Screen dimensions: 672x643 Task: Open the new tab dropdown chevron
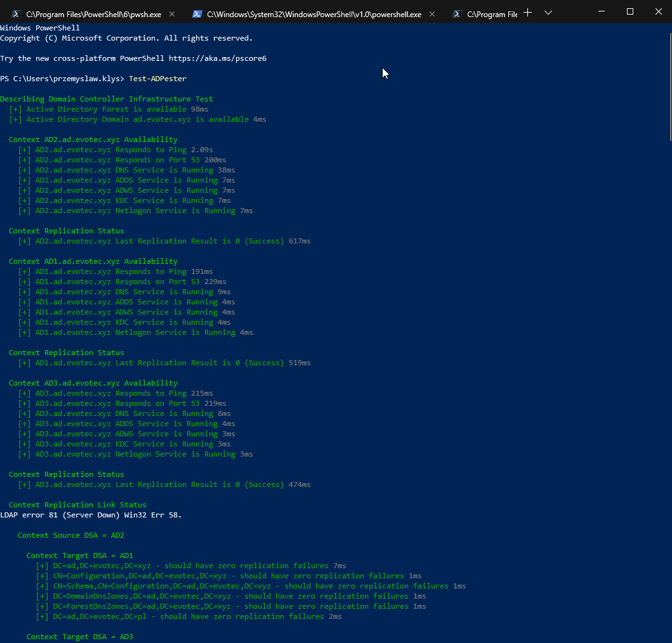pos(548,12)
